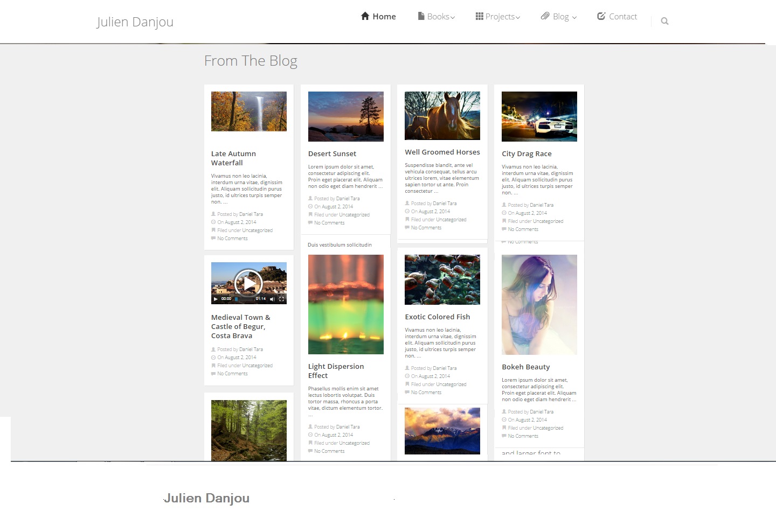Click No Comments under Light Dispersion Effect
Viewport: 776px width, 532px height.
[x=329, y=451]
